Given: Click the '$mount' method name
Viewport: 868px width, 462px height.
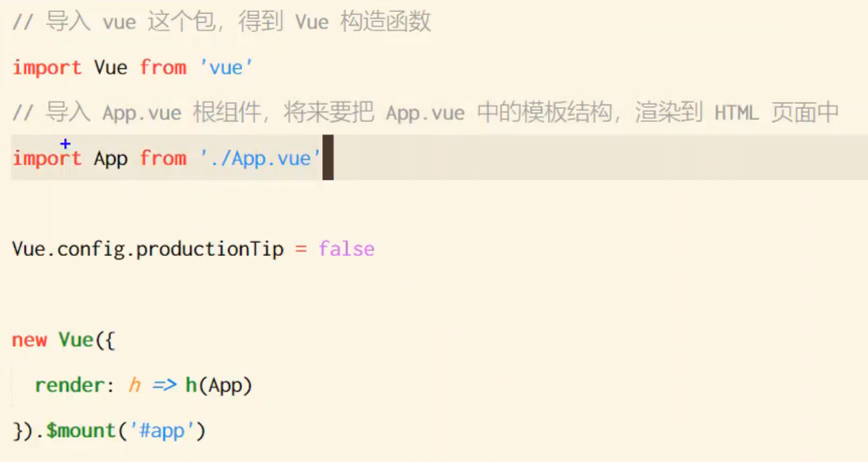Looking at the screenshot, I should point(81,431).
